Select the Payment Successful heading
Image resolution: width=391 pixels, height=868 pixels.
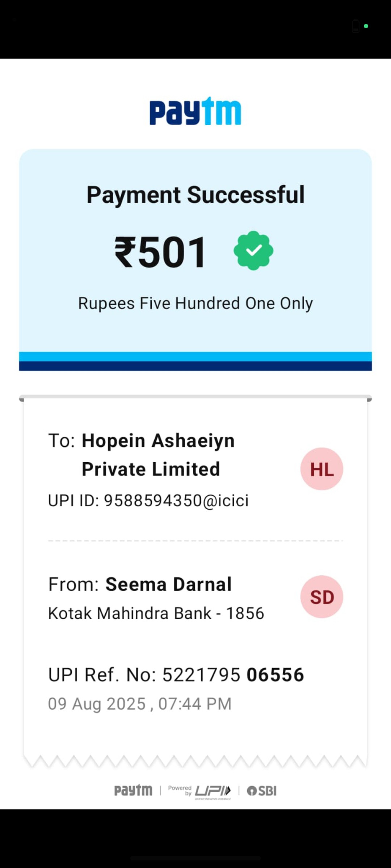point(195,195)
